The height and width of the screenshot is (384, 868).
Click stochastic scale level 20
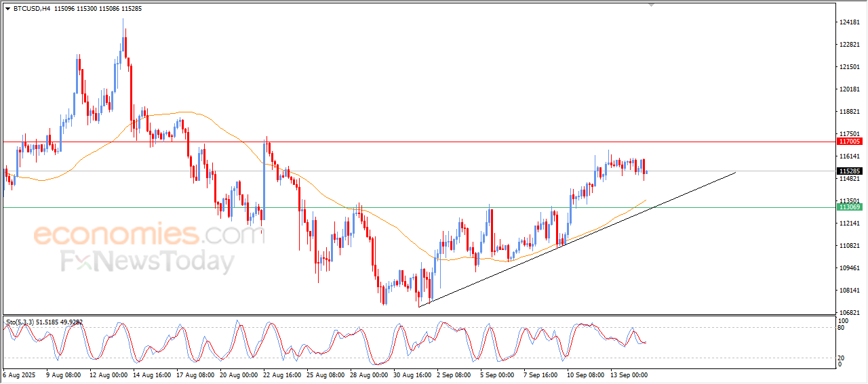[x=842, y=358]
